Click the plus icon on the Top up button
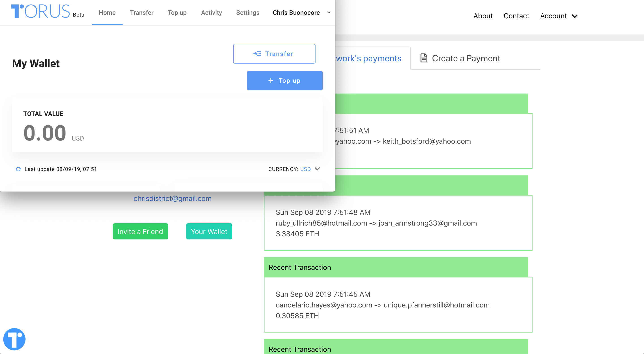 (271, 81)
